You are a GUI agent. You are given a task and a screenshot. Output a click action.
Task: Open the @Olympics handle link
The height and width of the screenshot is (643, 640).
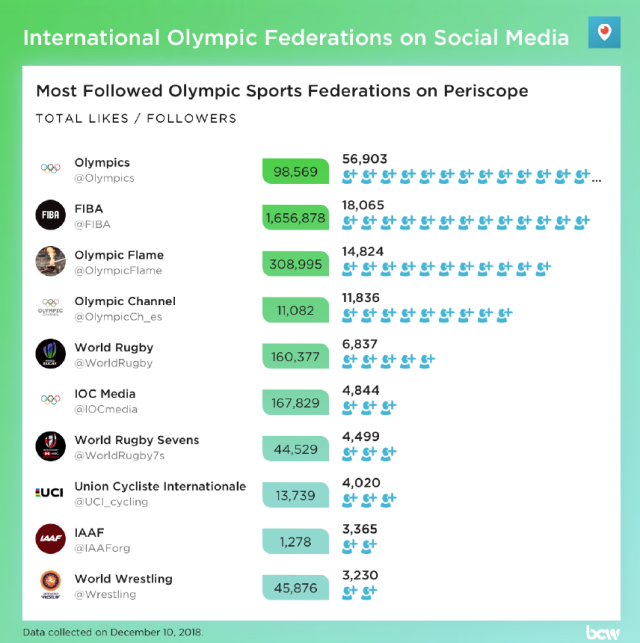(104, 178)
